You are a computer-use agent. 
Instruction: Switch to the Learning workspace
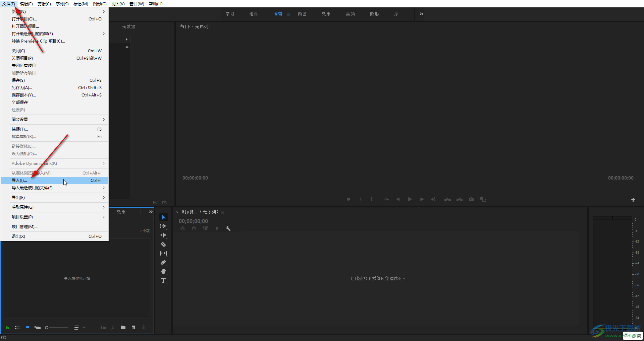click(230, 14)
